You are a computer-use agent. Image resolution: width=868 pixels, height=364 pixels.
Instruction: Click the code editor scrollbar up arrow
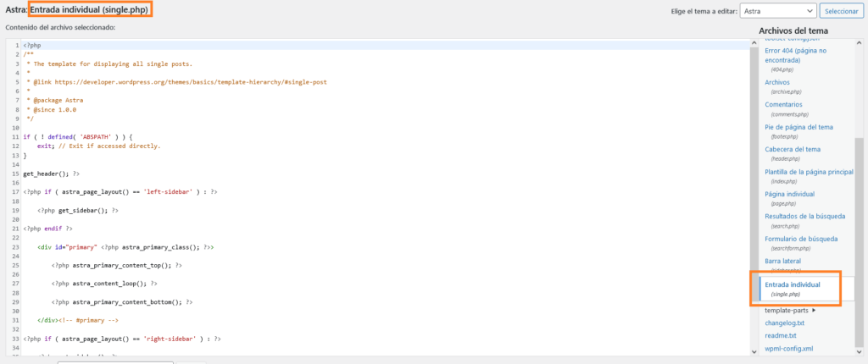coord(754,43)
